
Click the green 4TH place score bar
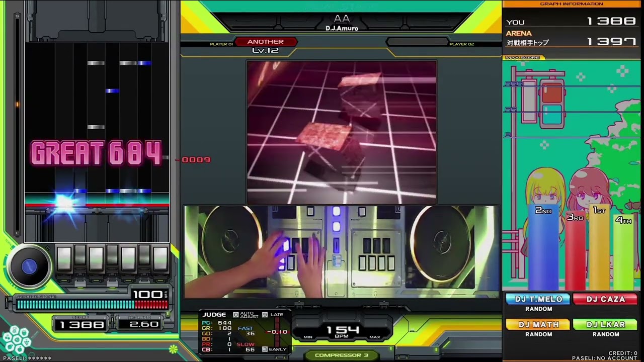click(623, 252)
